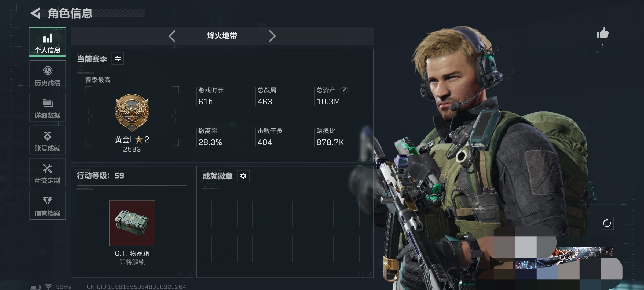View the 黄金I rank badge emblem
The height and width of the screenshot is (290, 644).
coord(132,112)
